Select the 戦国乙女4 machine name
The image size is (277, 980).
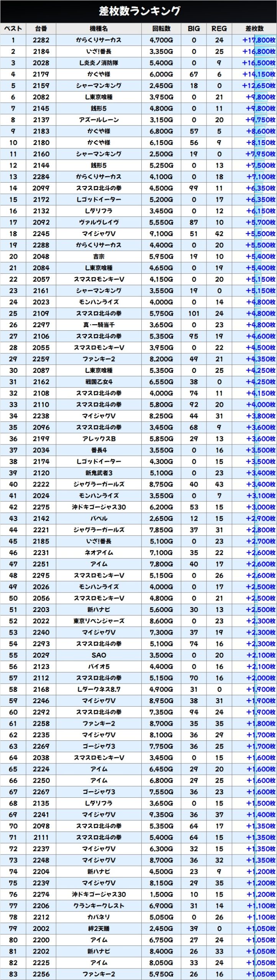click(98, 382)
